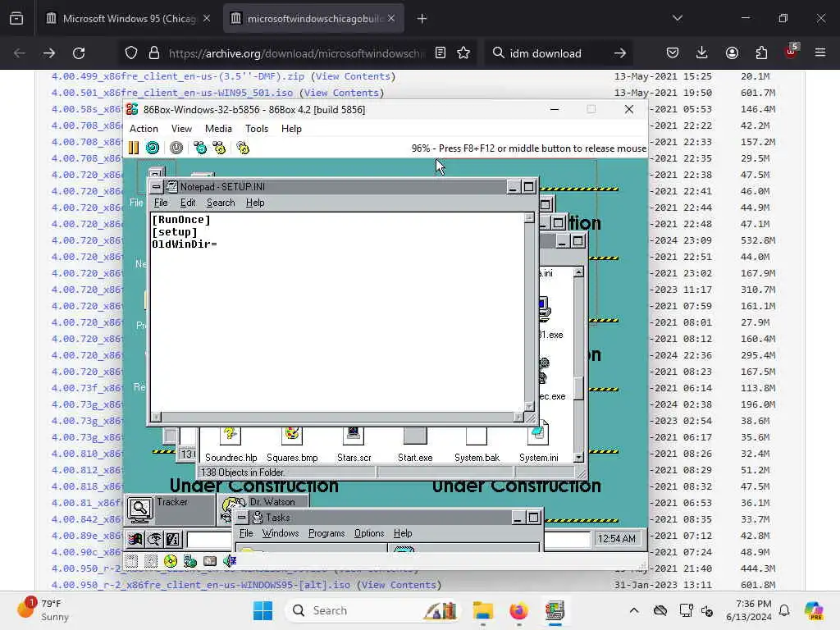Image resolution: width=840 pixels, height=630 pixels.
Task: Open the Firefox account icon
Action: [732, 52]
